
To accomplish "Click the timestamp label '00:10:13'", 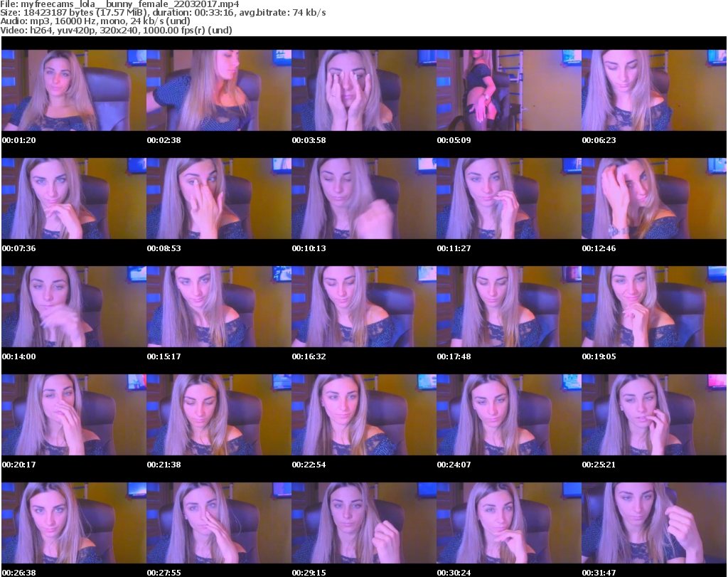I will tap(309, 248).
